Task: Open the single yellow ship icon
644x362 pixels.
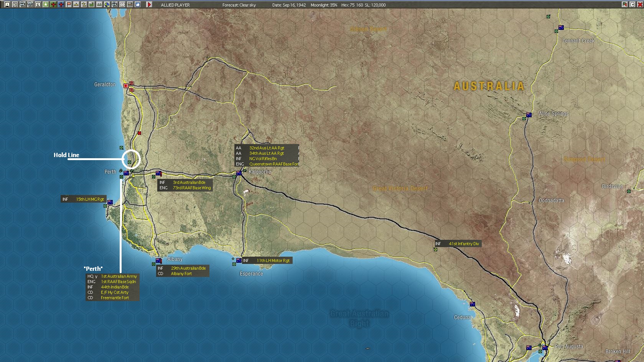Action: tap(76, 5)
